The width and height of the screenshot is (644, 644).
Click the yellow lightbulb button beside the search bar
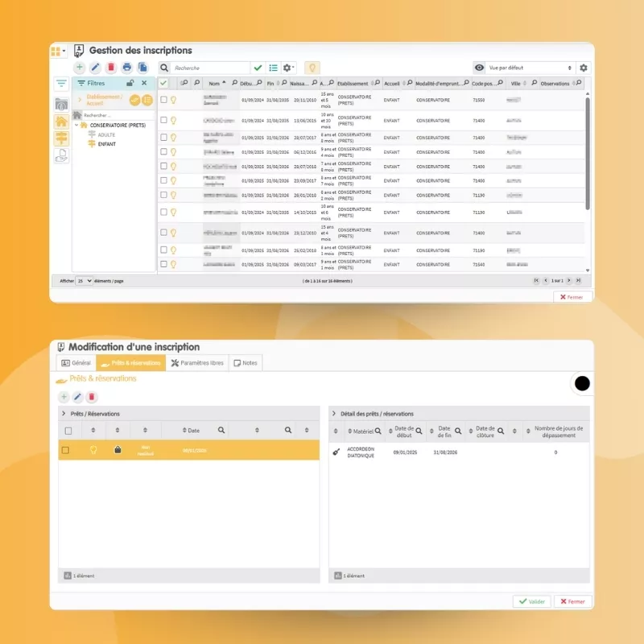[312, 68]
